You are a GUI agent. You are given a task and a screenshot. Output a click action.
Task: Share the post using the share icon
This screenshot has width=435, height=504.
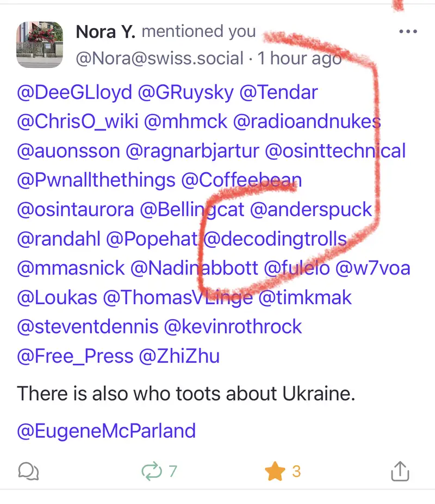pyautogui.click(x=400, y=471)
